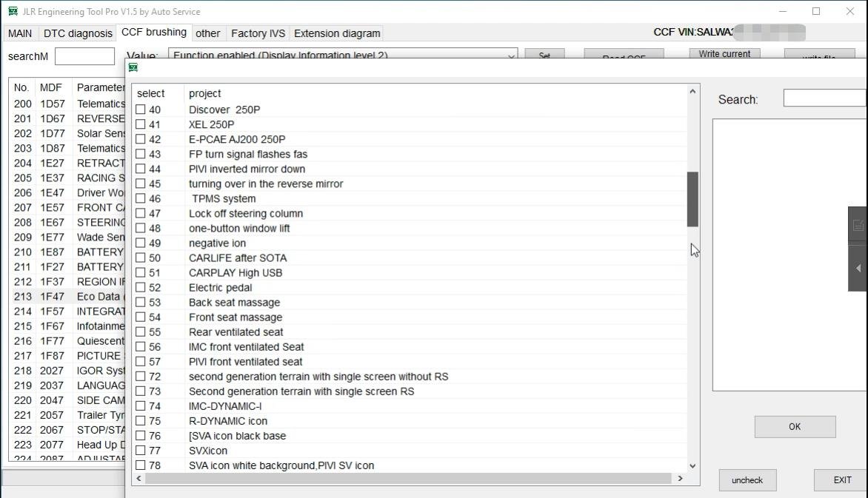Screen dimensions: 868x498
Task: Click the dialog's green app icon
Action: point(133,67)
